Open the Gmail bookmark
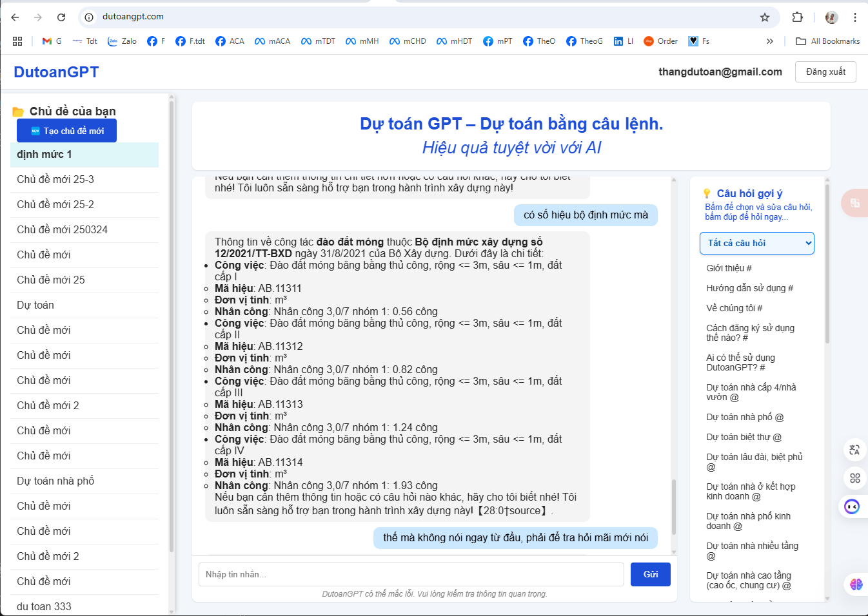 click(x=47, y=41)
